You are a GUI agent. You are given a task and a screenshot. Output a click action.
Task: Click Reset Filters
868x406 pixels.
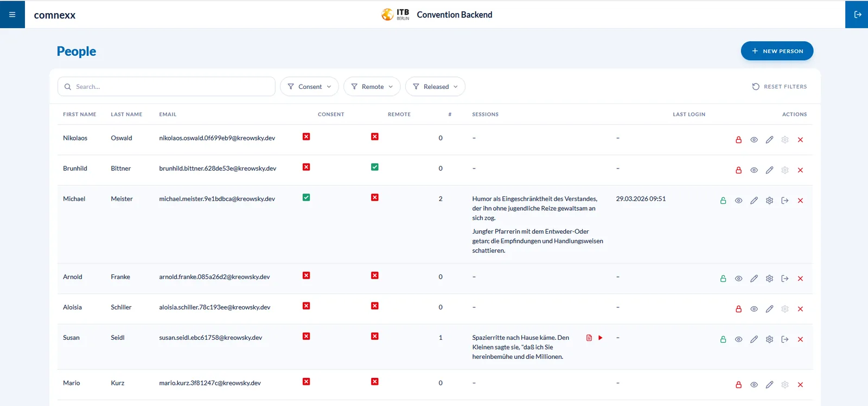780,87
